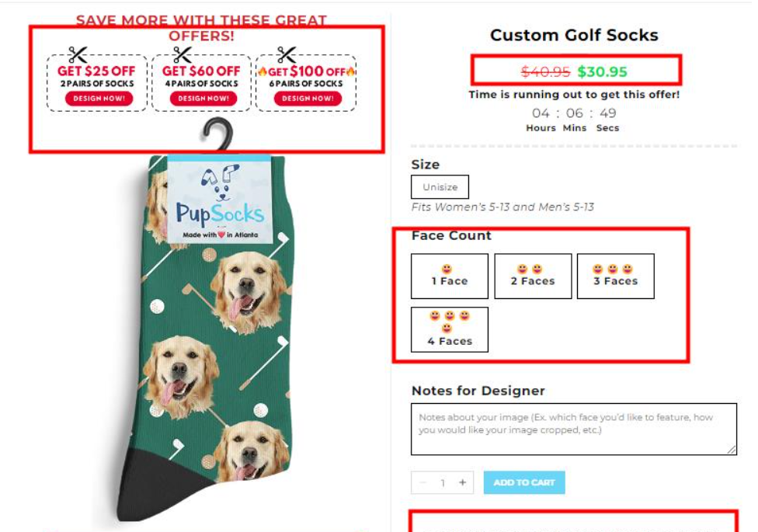This screenshot has height=532, width=758.
Task: Choose the 2 Faces option
Action: 533,276
